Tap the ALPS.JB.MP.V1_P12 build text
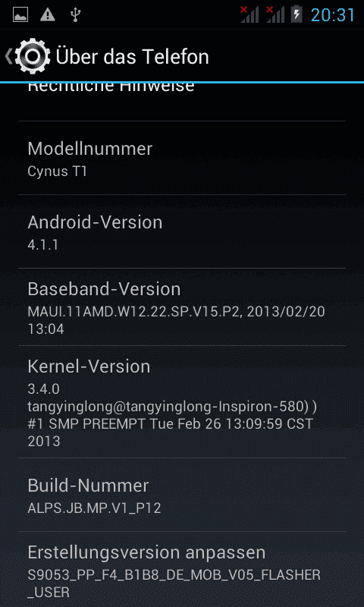This screenshot has height=607, width=364. click(94, 508)
